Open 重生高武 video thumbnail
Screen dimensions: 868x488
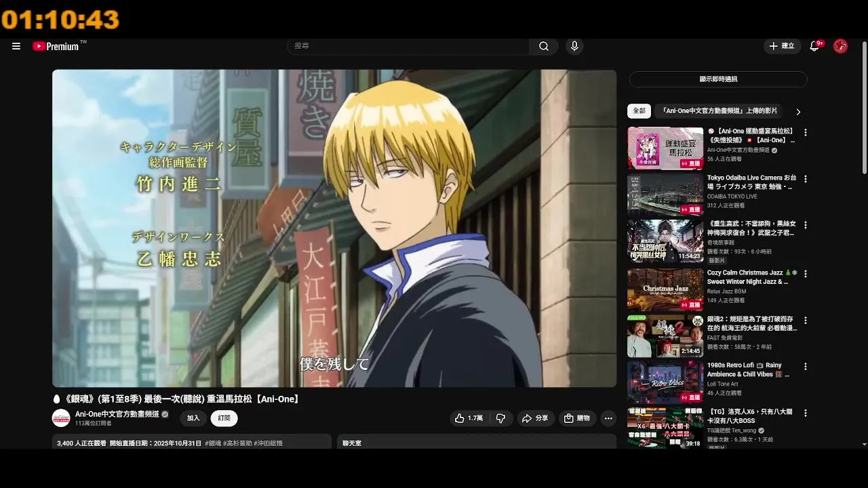point(665,241)
